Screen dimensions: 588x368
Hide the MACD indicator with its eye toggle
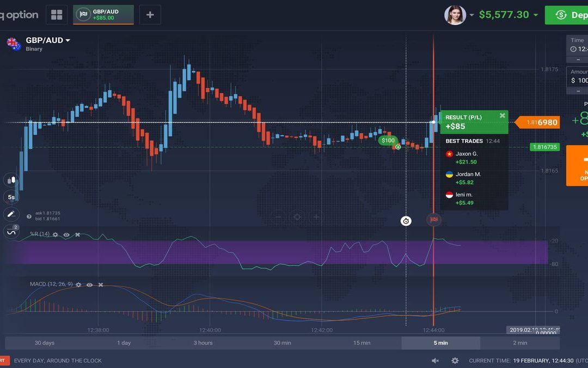coord(90,285)
